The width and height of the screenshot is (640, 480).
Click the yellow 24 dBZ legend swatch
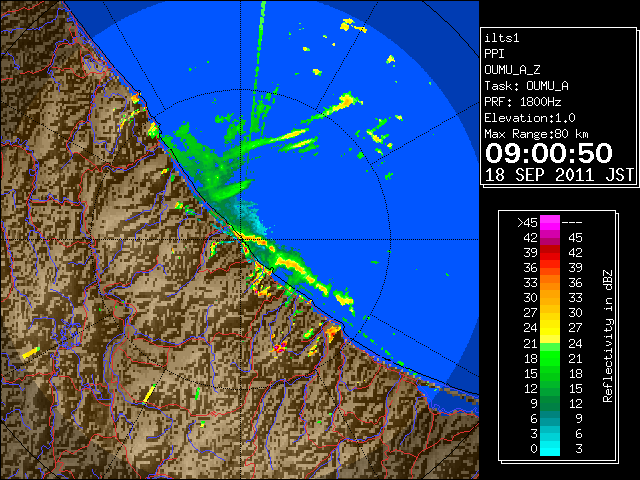pos(550,328)
